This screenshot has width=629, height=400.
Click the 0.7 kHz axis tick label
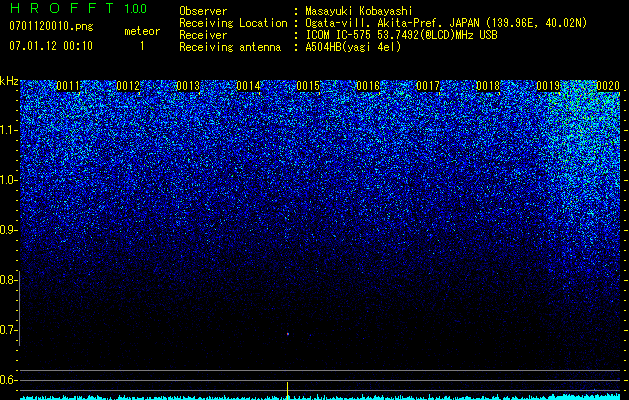click(x=9, y=330)
